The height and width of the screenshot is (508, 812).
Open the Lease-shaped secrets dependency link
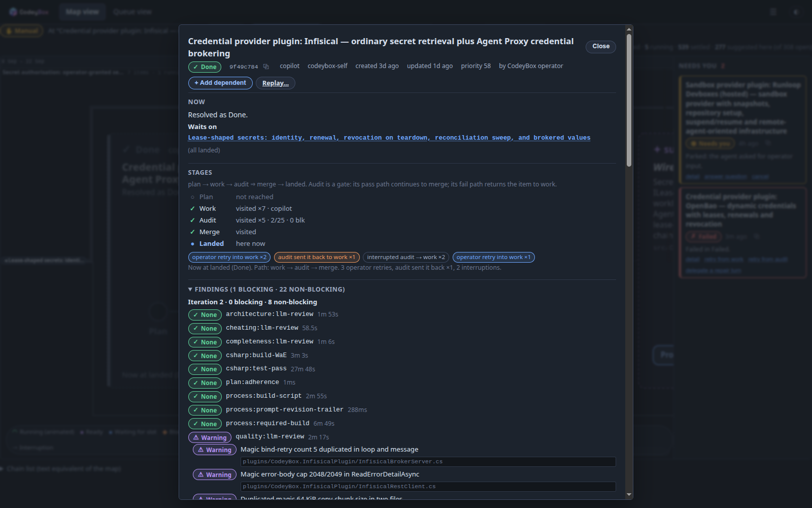pyautogui.click(x=389, y=138)
